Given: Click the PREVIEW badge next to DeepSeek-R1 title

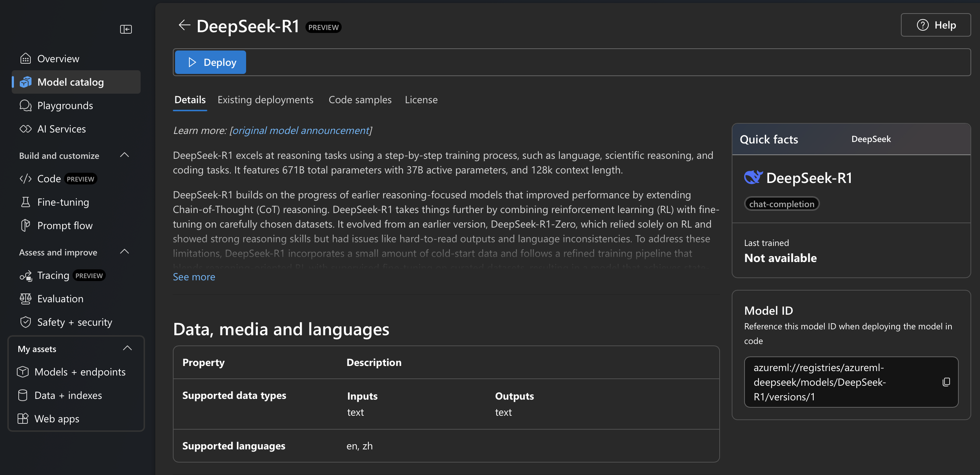Looking at the screenshot, I should tap(323, 27).
